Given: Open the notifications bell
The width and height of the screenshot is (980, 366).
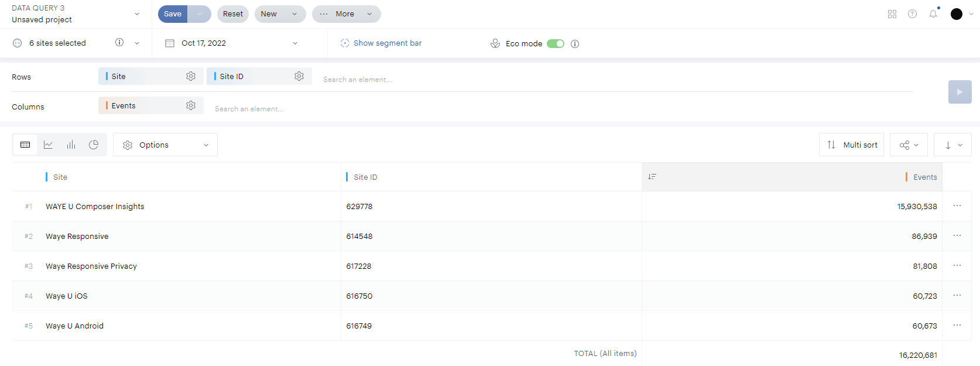Looking at the screenshot, I should point(933,14).
